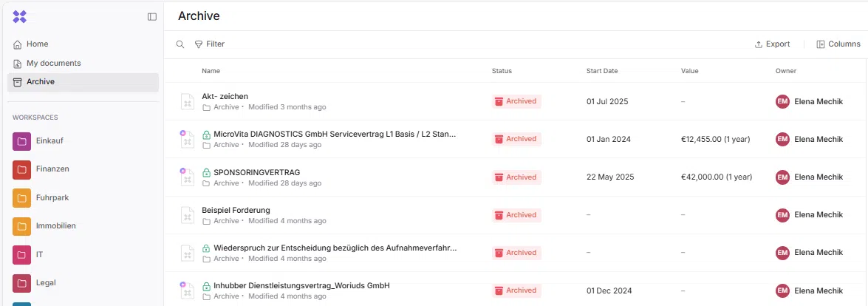The width and height of the screenshot is (868, 306).
Task: Click Elena Mechik avatar in MicroVita row
Action: 782,139
